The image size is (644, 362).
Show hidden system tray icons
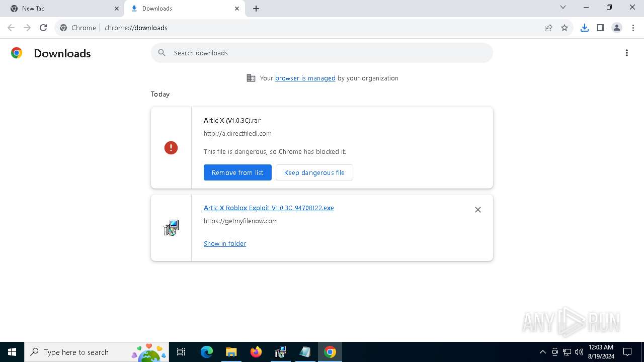coord(542,352)
